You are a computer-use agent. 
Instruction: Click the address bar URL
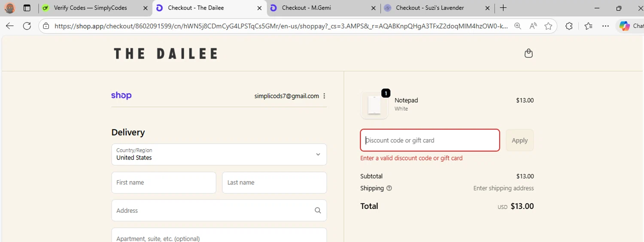tap(281, 26)
